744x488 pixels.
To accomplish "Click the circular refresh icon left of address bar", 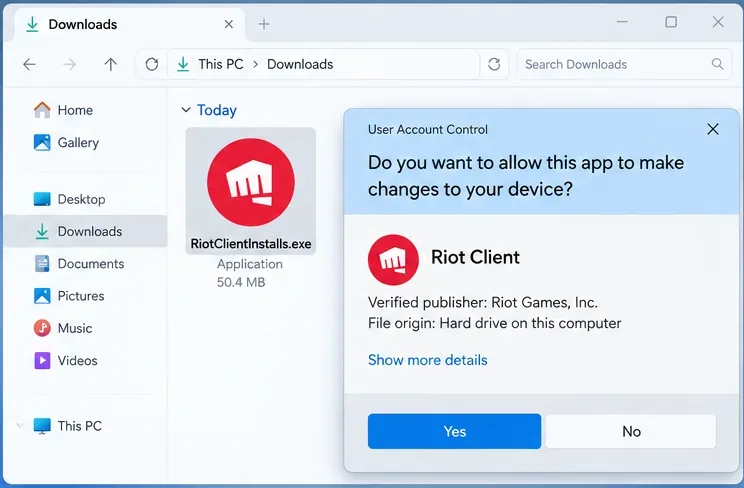I will (152, 64).
